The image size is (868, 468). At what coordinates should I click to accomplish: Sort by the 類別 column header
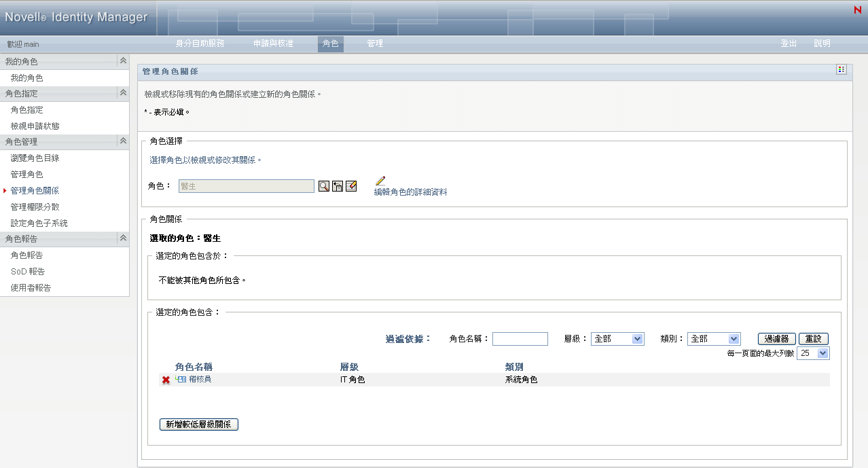click(514, 367)
